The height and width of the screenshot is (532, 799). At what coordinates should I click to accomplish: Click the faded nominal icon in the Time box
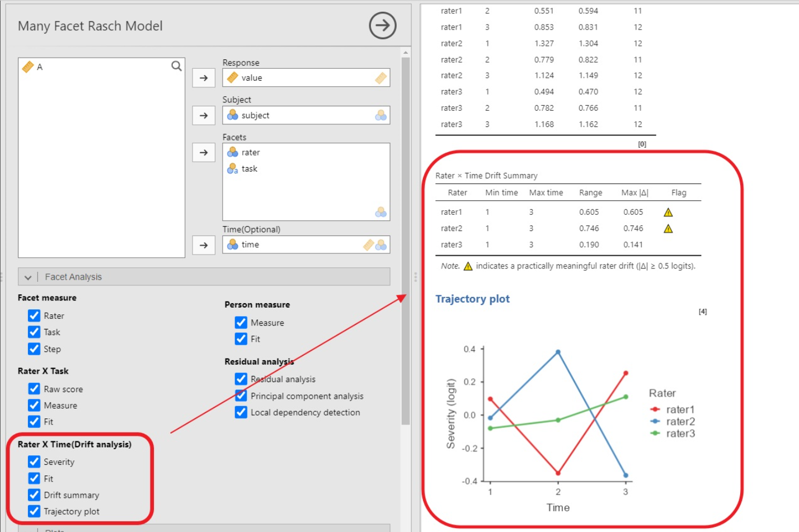381,244
